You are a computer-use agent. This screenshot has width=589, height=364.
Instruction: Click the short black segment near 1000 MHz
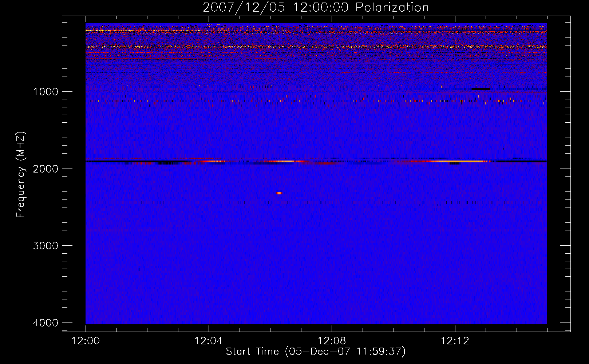click(x=481, y=89)
